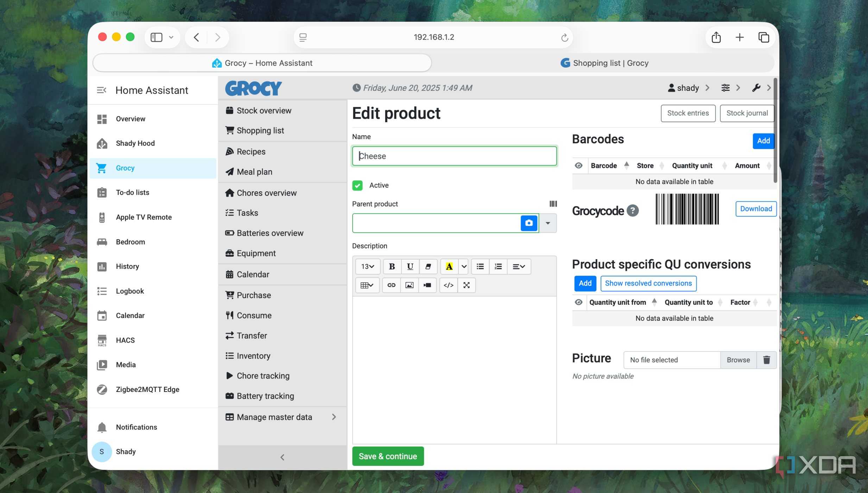868x493 pixels.
Task: Open highlight color dropdown arrow
Action: tap(464, 267)
